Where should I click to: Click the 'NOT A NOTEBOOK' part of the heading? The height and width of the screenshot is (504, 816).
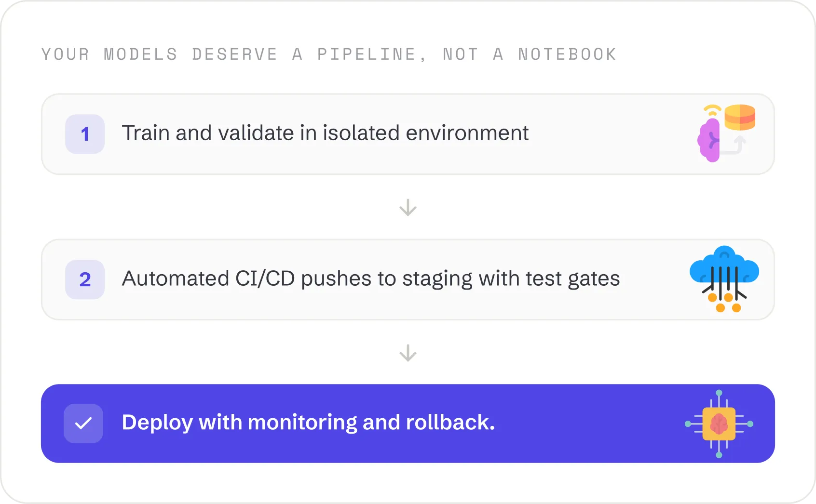click(x=530, y=54)
